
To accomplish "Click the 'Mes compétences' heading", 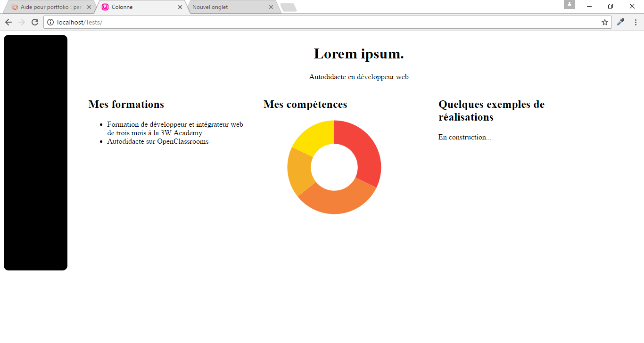I will [x=305, y=104].
